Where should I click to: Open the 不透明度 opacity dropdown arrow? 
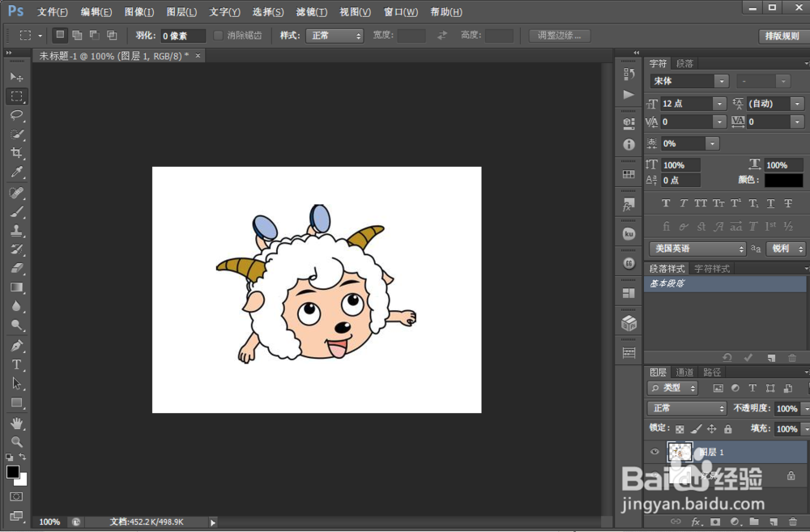[805, 409]
